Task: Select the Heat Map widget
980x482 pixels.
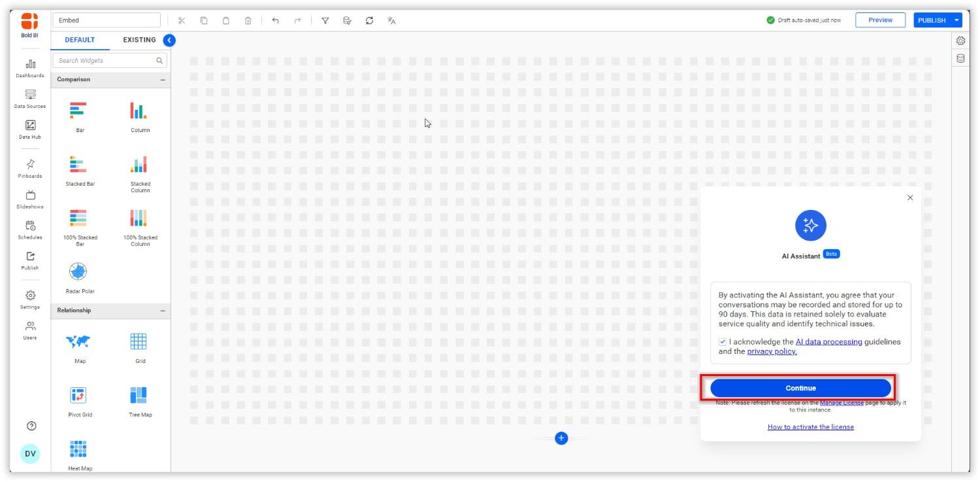Action: (x=79, y=455)
